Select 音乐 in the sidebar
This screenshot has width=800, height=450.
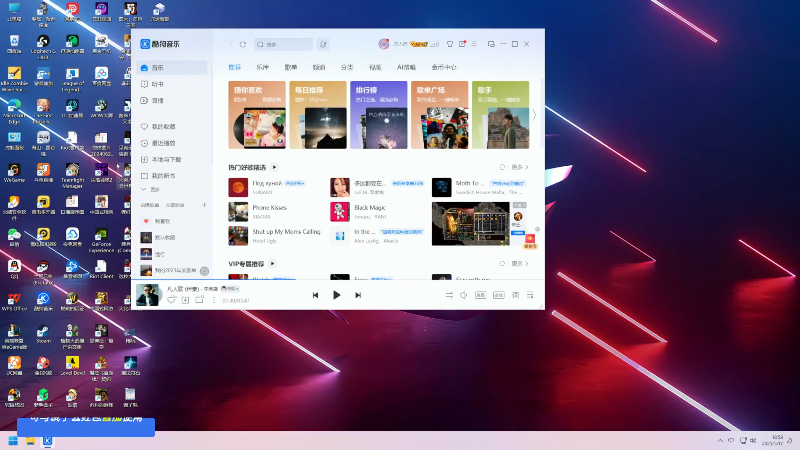tap(172, 67)
